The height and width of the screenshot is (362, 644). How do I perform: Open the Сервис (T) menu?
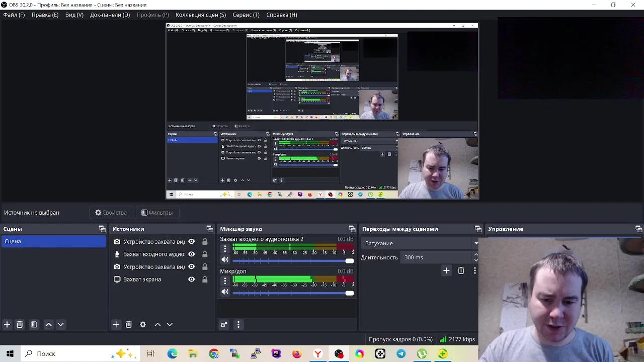tap(246, 15)
